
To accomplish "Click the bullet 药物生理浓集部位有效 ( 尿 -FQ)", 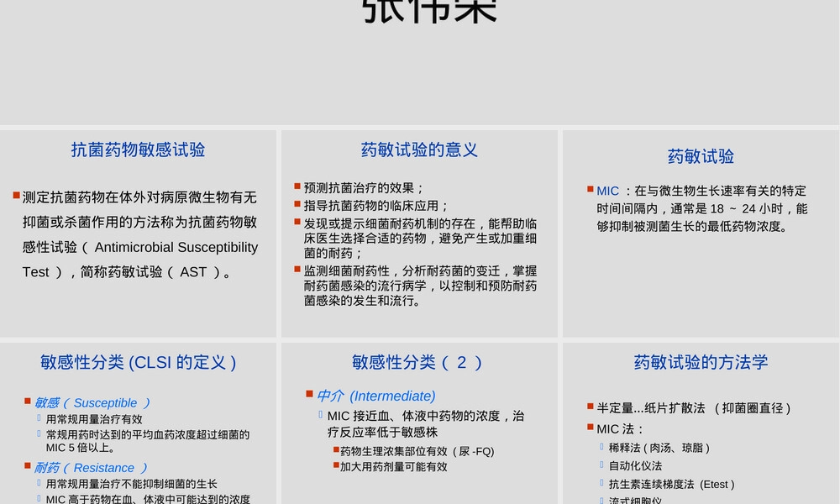I will pyautogui.click(x=417, y=452).
